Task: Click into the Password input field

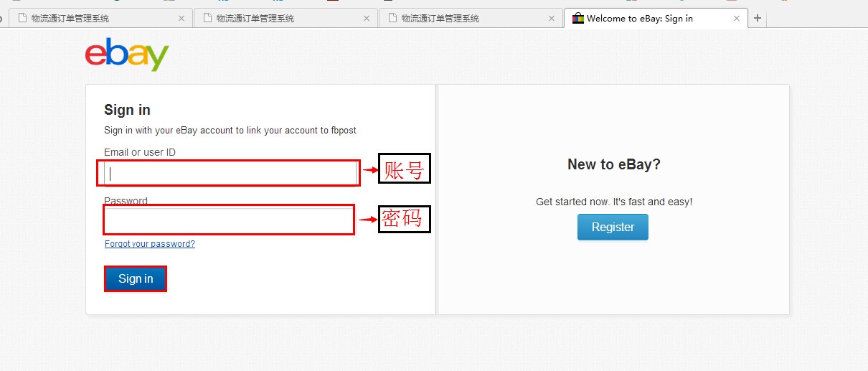Action: [x=230, y=220]
